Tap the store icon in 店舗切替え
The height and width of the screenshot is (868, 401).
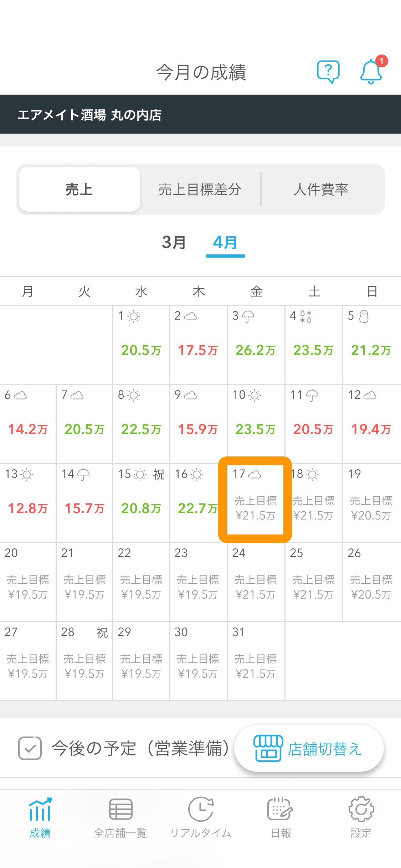pos(268,748)
